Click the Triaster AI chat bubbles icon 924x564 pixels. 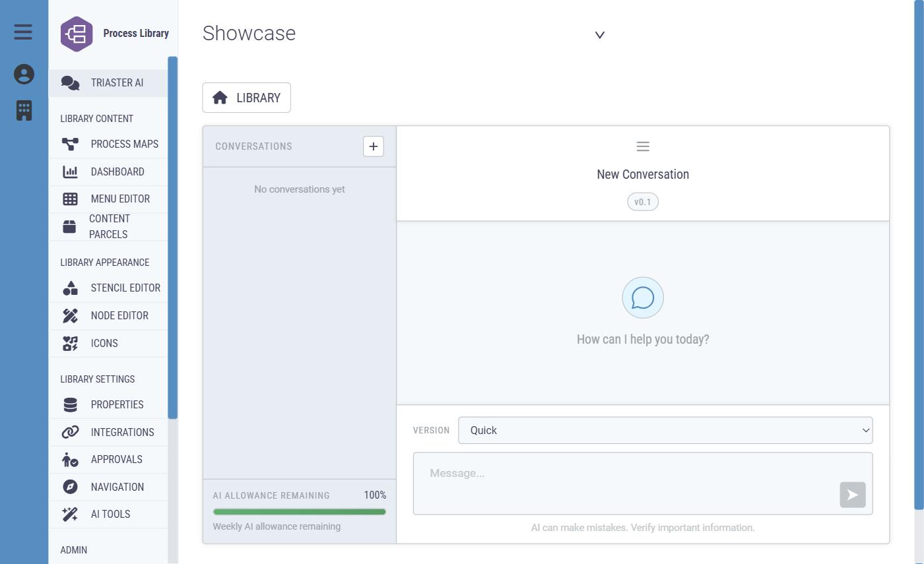pyautogui.click(x=70, y=83)
